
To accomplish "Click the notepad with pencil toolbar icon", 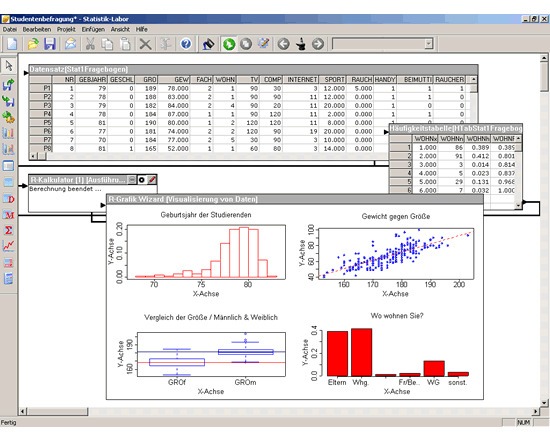I will 263,44.
